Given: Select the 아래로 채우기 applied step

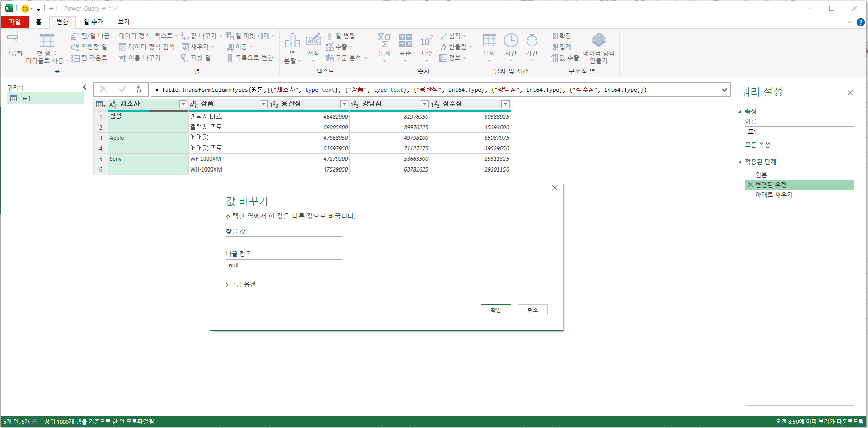Looking at the screenshot, I should 799,195.
